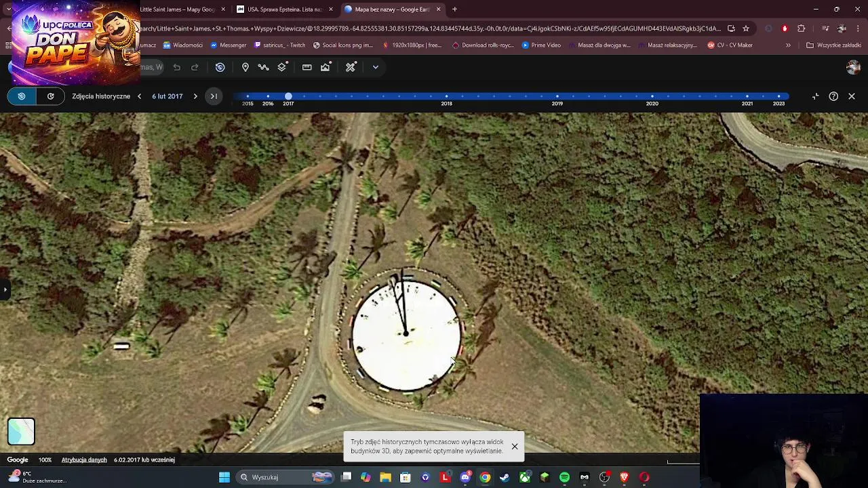
Task: Select the 2017 timeline slider handle
Action: click(288, 96)
